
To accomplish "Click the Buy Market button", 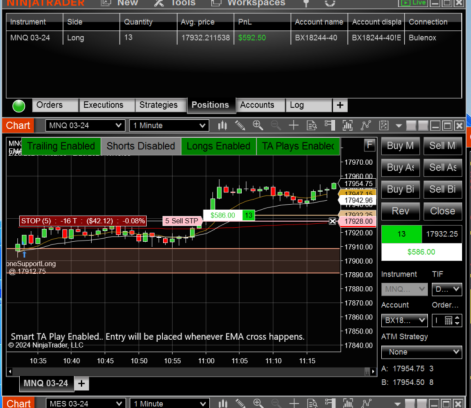I will pyautogui.click(x=400, y=146).
